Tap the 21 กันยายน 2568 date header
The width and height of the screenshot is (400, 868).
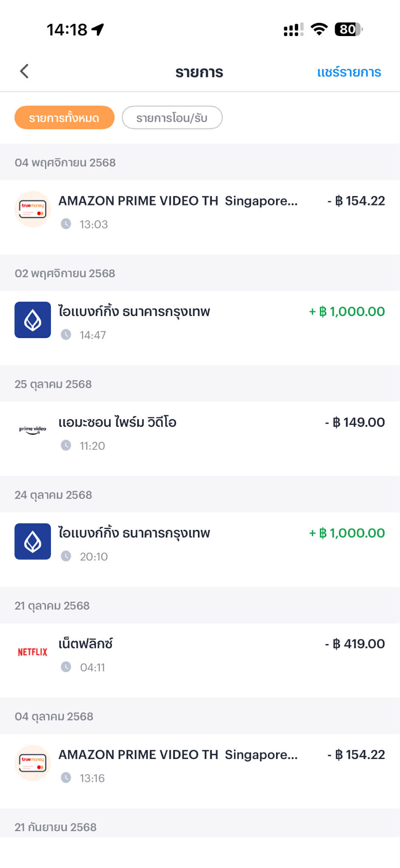(56, 827)
